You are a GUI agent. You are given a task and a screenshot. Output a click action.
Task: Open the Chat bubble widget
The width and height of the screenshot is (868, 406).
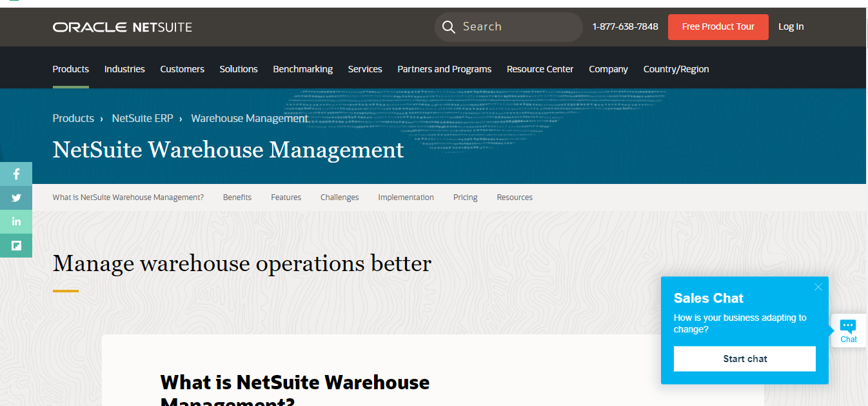[x=849, y=330]
